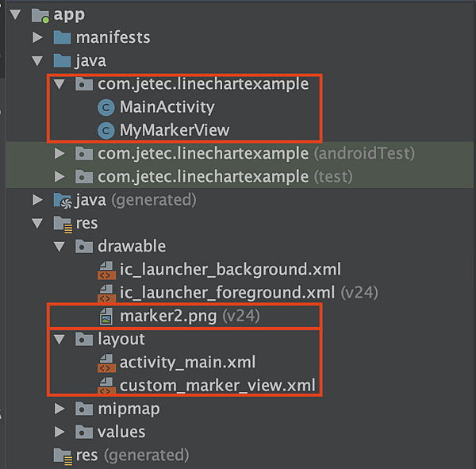Click the ic_launcher_foreground.xml file icon
This screenshot has height=469, width=476.
click(x=106, y=294)
